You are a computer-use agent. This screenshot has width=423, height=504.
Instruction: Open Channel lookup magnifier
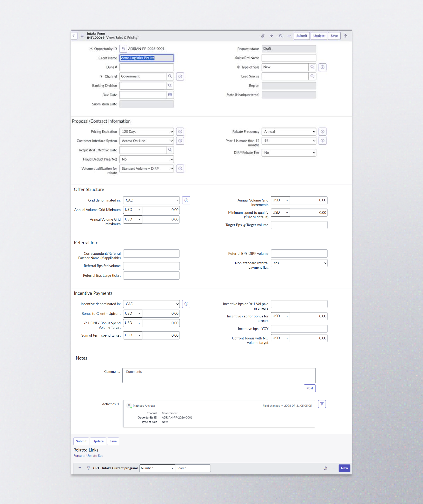click(170, 76)
